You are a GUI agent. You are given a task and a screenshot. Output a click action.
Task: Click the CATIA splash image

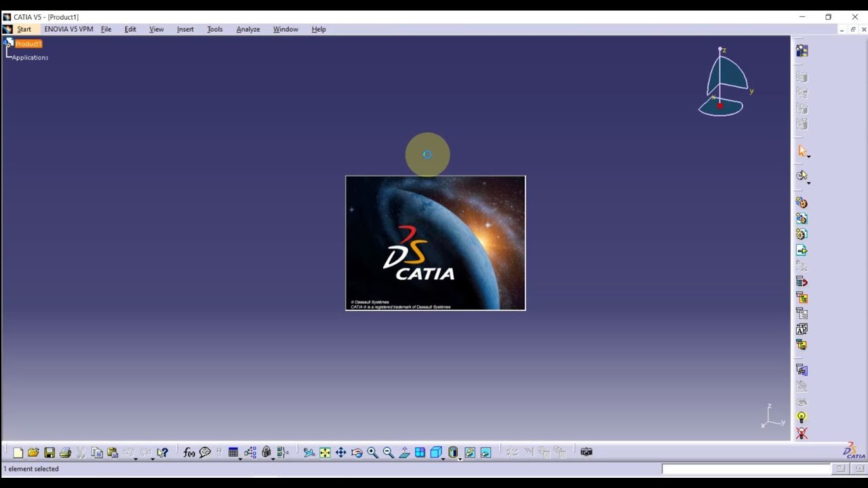coord(435,243)
